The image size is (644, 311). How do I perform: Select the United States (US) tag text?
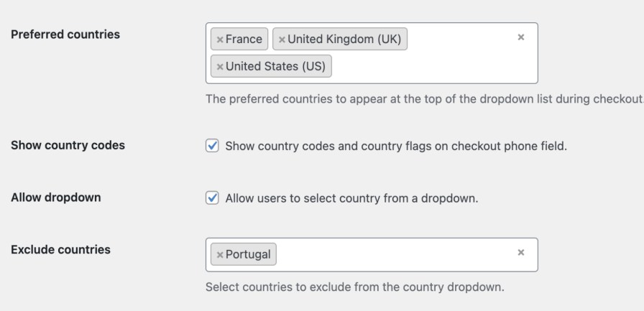[x=275, y=67]
